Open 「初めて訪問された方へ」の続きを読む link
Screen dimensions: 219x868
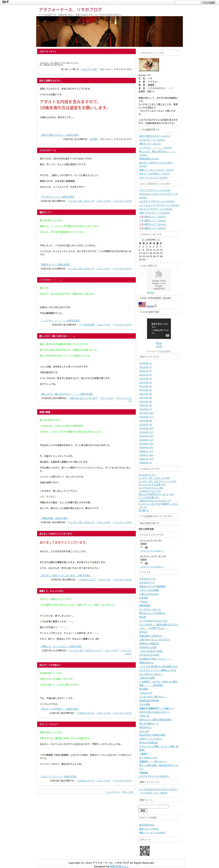point(59,135)
